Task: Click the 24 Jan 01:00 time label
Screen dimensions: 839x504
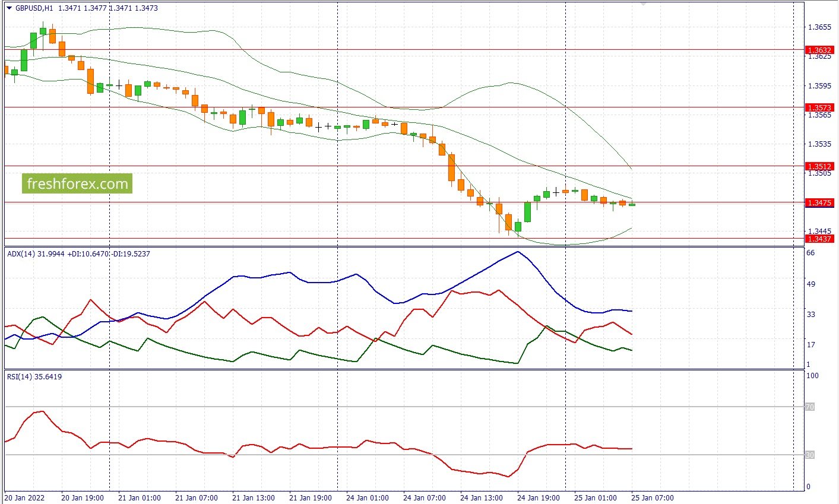Action: 368,498
